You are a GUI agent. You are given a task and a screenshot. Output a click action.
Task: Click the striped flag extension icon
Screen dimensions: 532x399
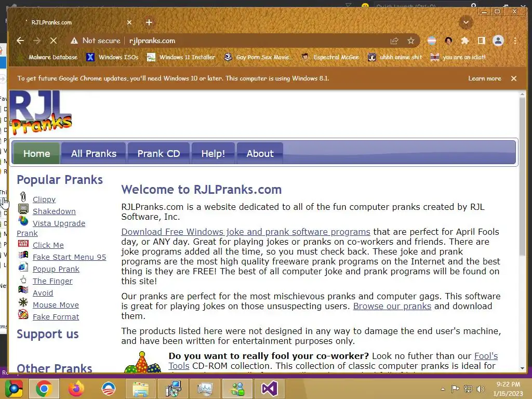[x=432, y=41]
